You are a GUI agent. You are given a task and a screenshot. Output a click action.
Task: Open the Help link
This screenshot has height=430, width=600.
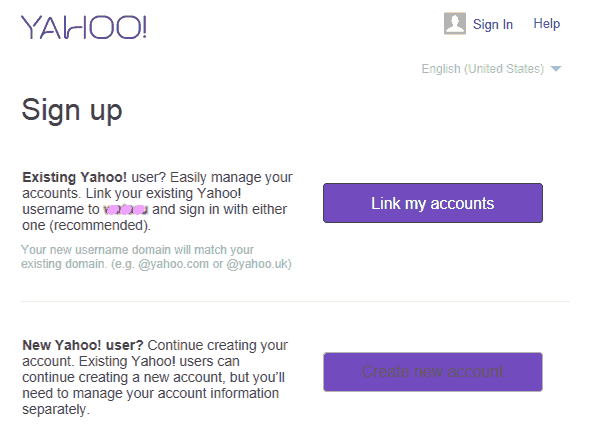547,24
